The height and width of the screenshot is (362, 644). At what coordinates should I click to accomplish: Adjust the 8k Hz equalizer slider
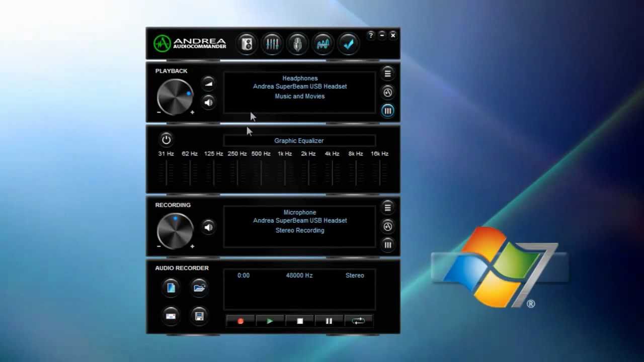click(356, 173)
